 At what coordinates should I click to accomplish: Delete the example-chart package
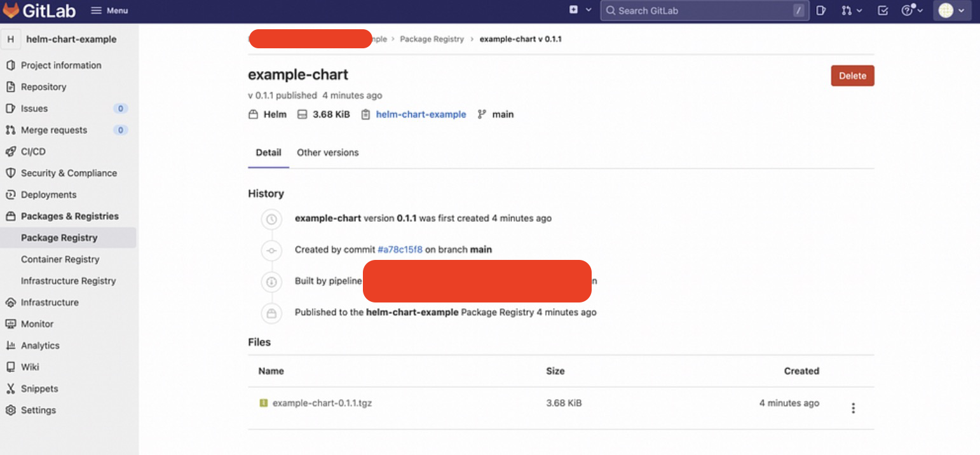[852, 76]
